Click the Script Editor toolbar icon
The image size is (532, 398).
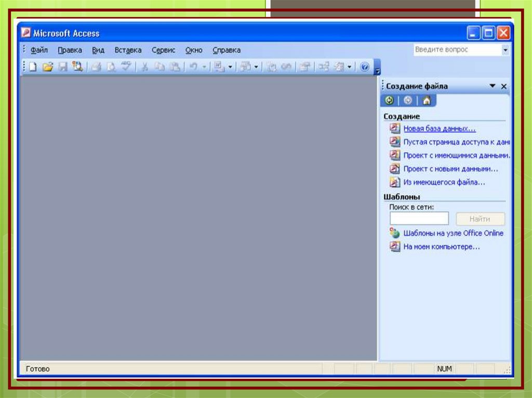coord(286,67)
